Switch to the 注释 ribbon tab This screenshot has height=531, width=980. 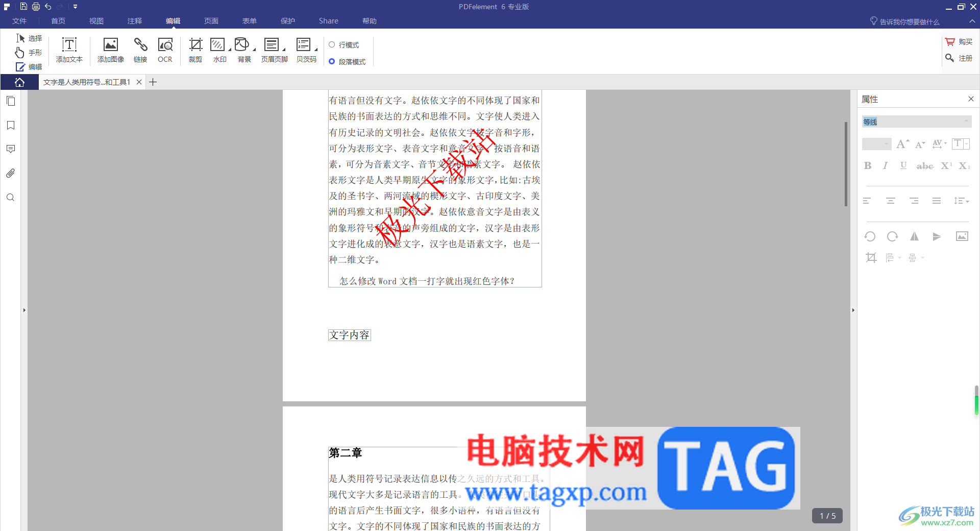coord(135,21)
